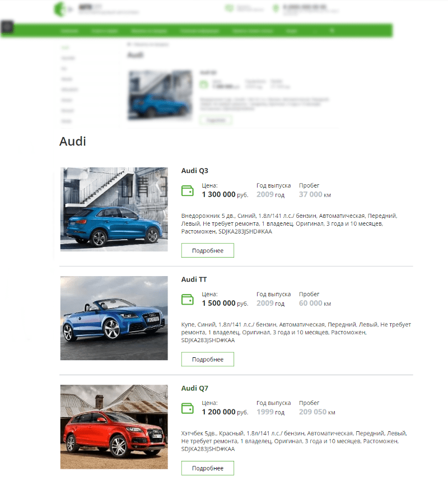Open details with Подробнее for Audi Q7

208,468
